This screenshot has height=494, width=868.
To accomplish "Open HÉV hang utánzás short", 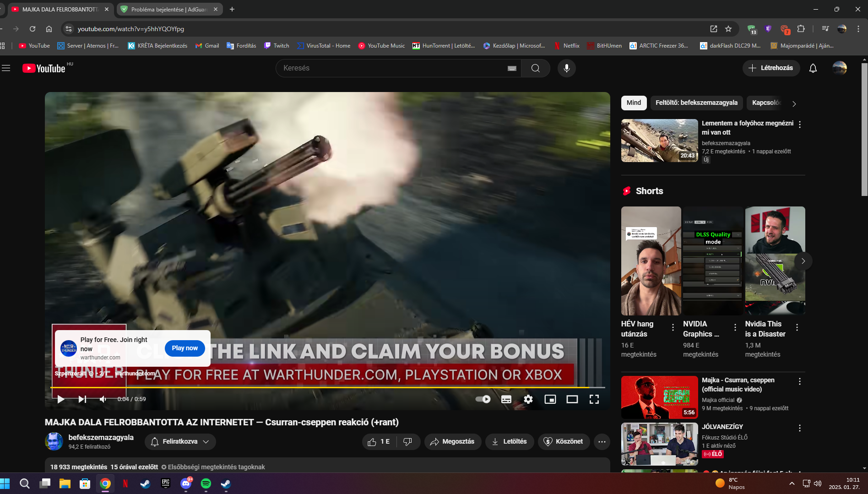I will coord(651,261).
